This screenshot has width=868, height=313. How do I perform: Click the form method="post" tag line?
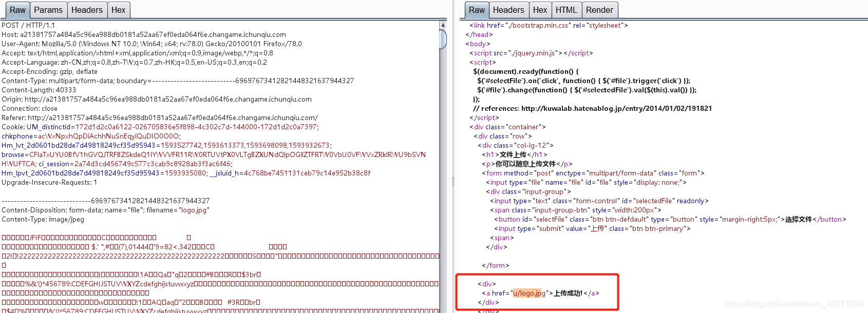593,173
